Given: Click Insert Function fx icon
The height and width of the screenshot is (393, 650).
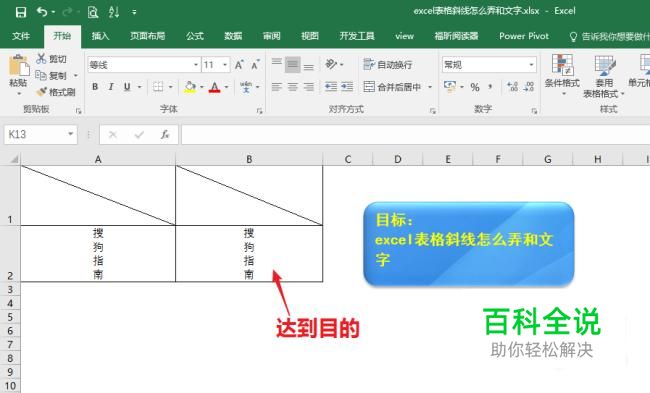Looking at the screenshot, I should [165, 134].
